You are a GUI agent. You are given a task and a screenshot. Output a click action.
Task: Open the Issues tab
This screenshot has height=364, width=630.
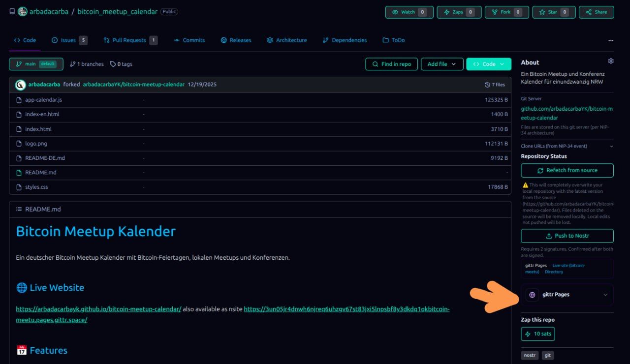pos(69,40)
